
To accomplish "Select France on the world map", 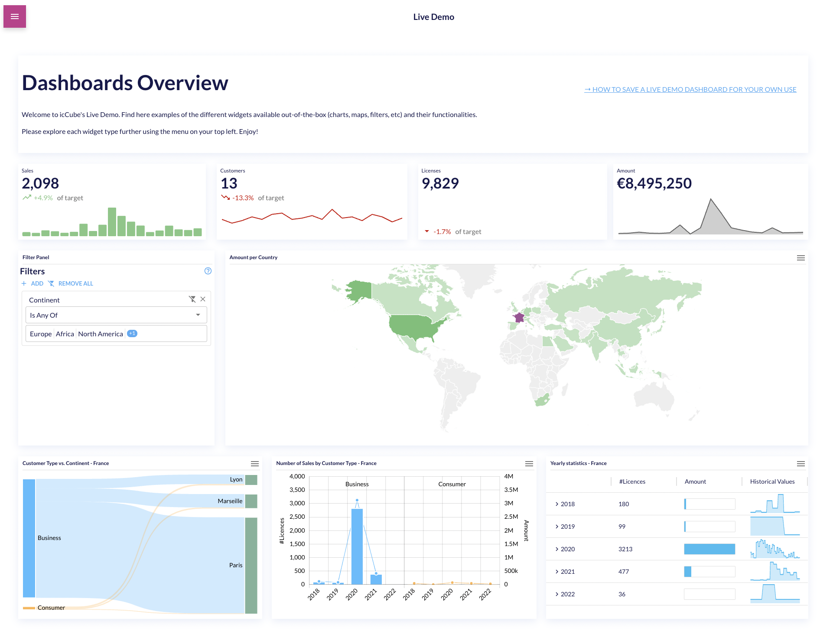I will [519, 318].
